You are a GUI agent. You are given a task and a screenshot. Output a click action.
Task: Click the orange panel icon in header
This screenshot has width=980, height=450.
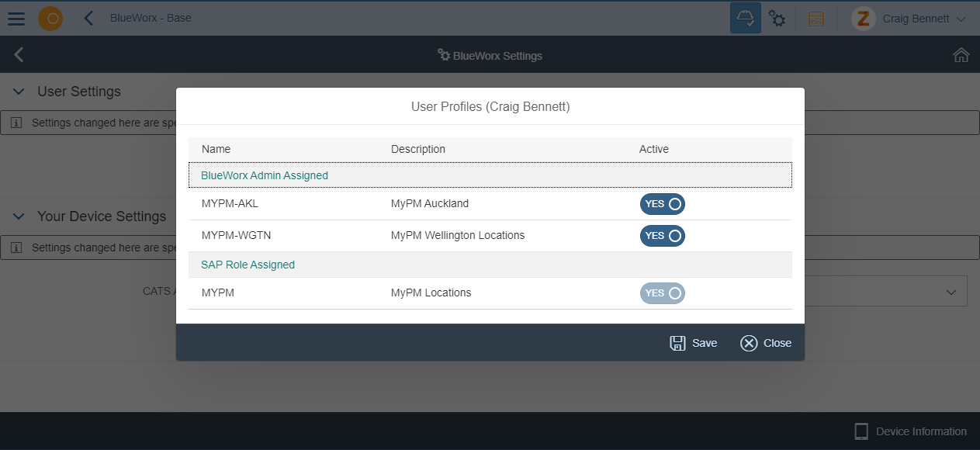[816, 19]
